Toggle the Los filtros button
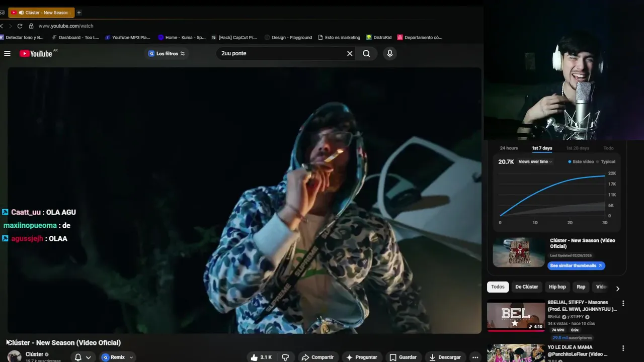Viewport: 644px width, 362px height. click(x=167, y=53)
